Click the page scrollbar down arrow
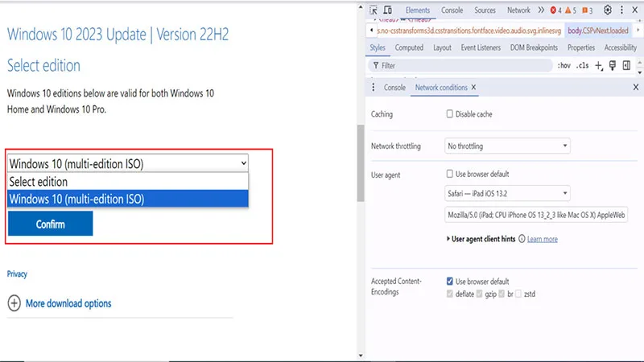Image resolution: width=644 pixels, height=362 pixels. [x=361, y=356]
